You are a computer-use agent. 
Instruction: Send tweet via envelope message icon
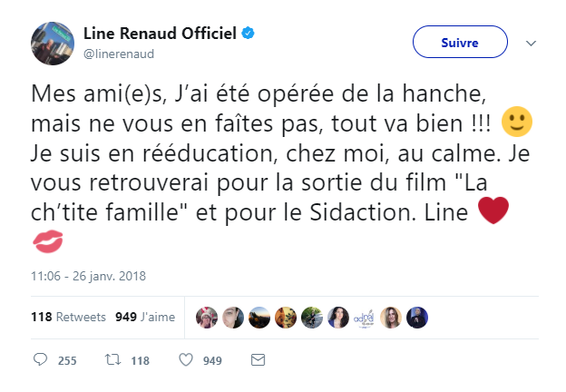point(258,360)
